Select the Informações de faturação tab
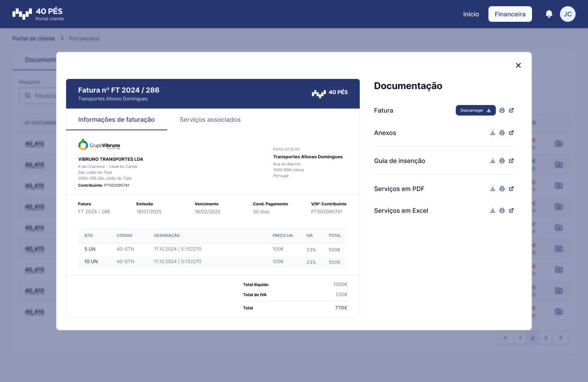Screen dimensions: 588x382 coord(117,119)
